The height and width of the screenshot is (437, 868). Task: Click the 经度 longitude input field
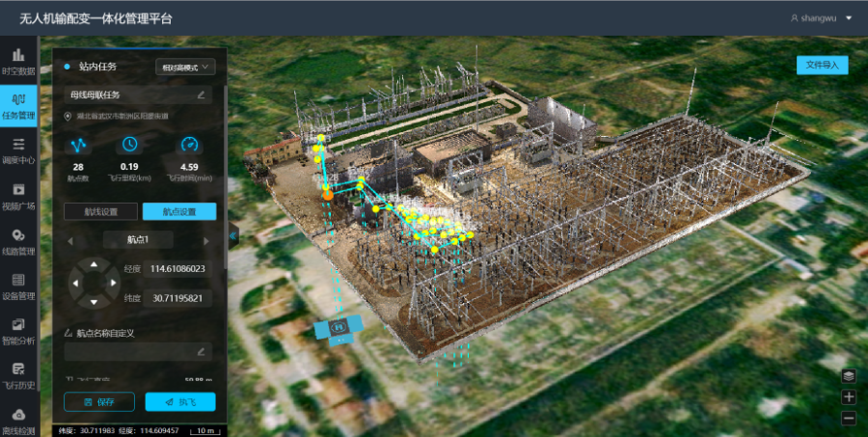(x=179, y=268)
